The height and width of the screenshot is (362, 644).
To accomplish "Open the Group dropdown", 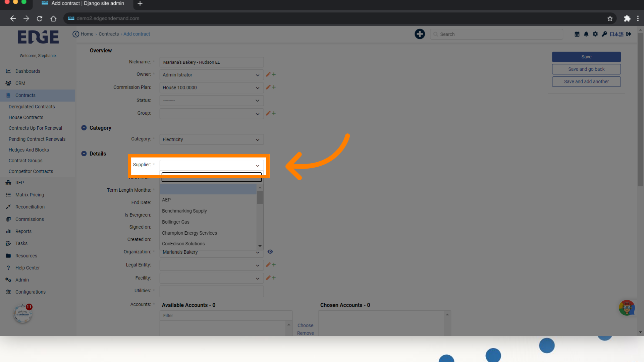I will (x=211, y=114).
